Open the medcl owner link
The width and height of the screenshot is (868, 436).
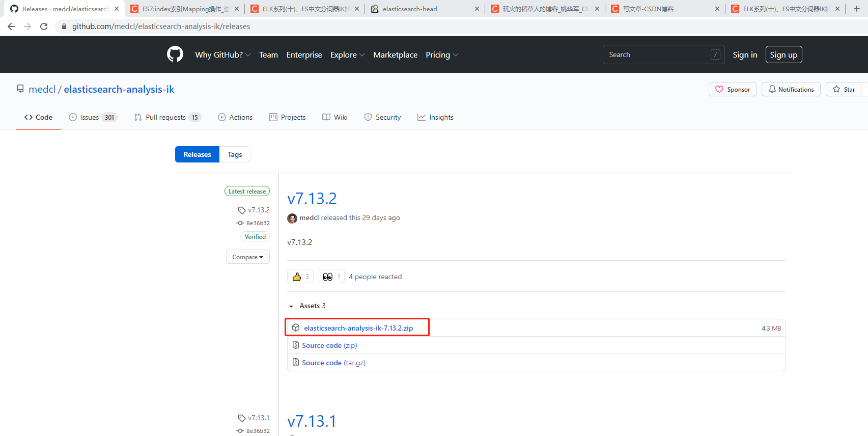[x=42, y=89]
